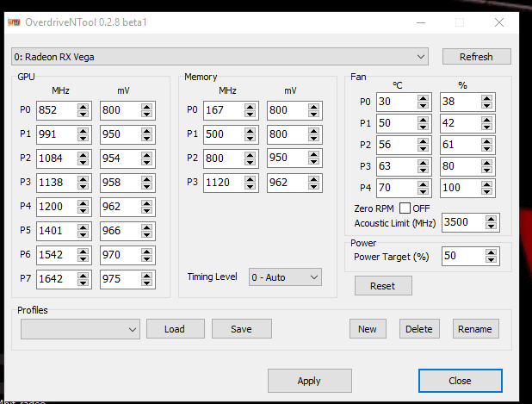Click the GPU P4 MHz input field
Screen dimensions: 532x404
pyautogui.click(x=58, y=207)
